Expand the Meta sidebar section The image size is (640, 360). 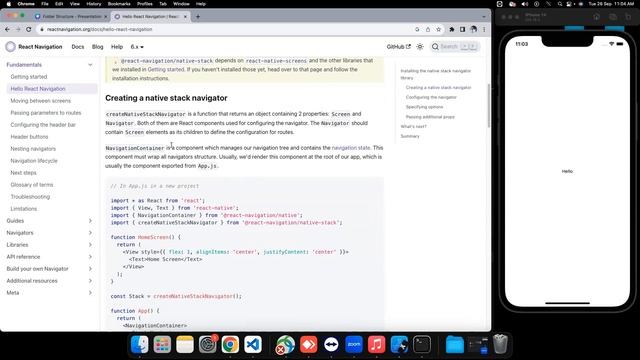tap(90, 293)
